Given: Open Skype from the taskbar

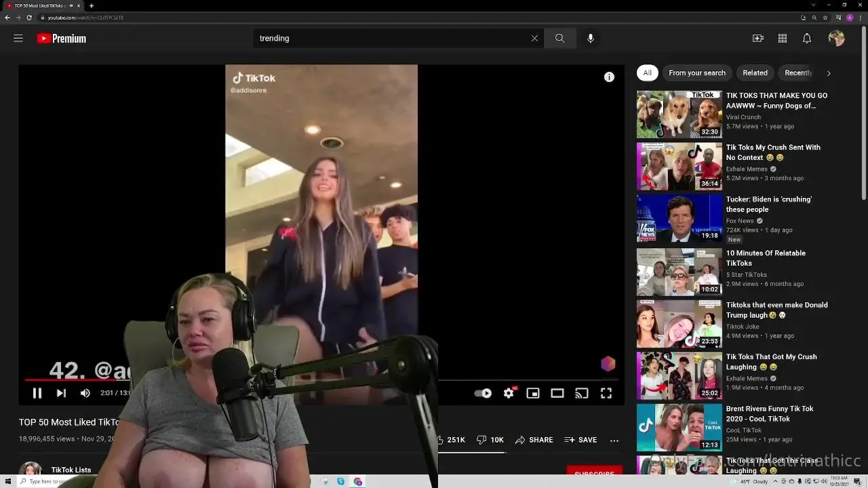Looking at the screenshot, I should (x=340, y=481).
